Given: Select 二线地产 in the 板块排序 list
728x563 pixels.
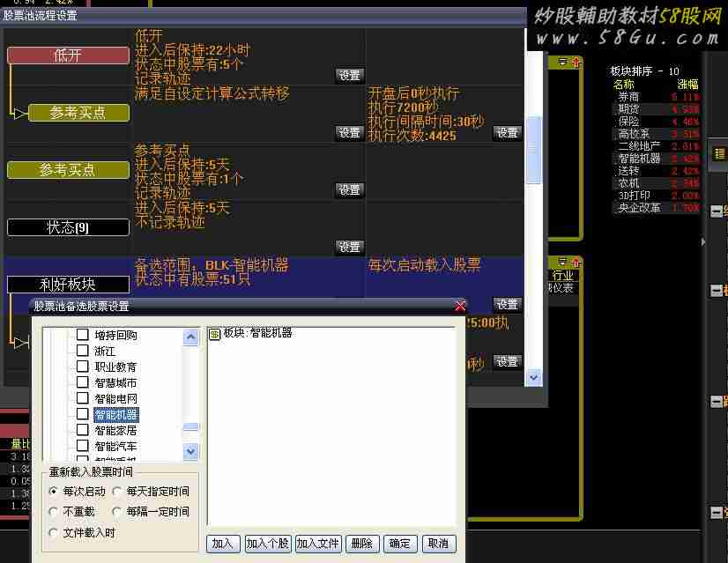Looking at the screenshot, I should tap(656, 146).
